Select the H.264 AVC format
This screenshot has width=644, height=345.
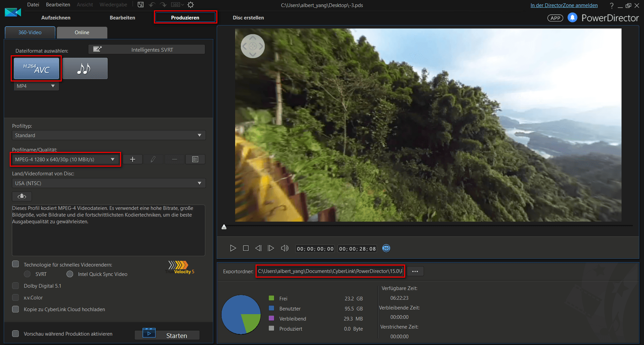[x=36, y=68]
